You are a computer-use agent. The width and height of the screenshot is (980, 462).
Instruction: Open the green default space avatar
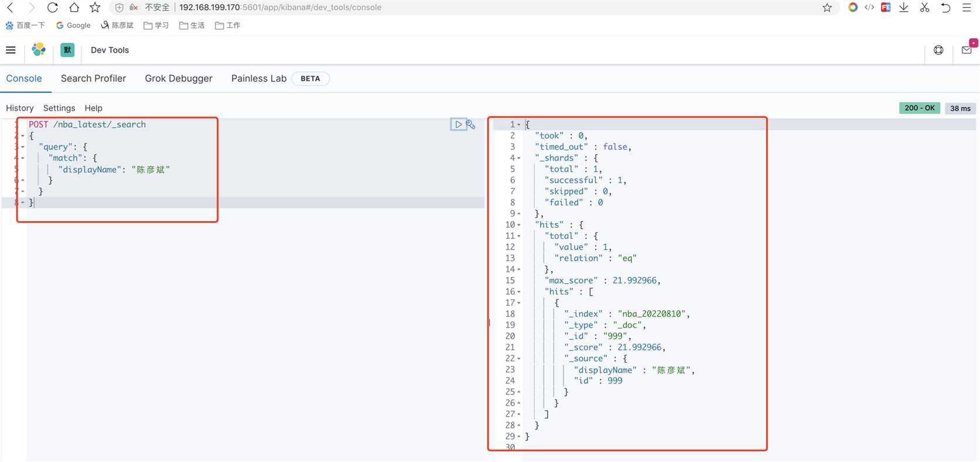click(x=67, y=50)
